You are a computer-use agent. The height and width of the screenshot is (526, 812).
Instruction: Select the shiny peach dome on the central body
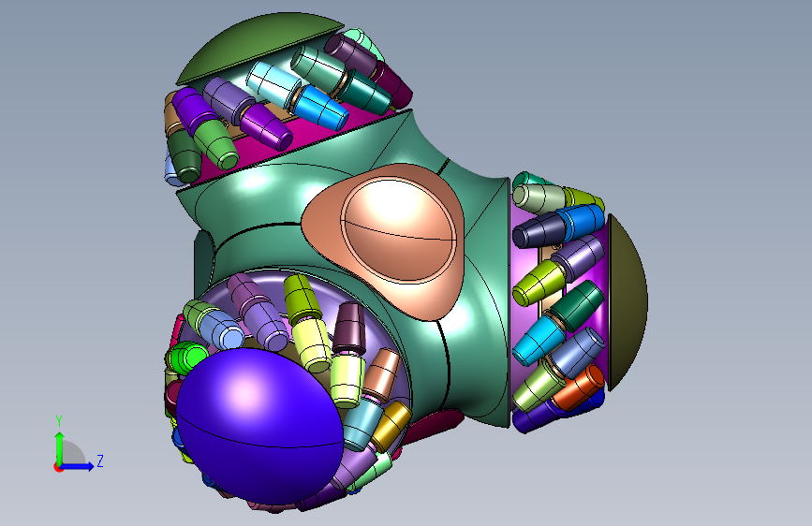[399, 229]
